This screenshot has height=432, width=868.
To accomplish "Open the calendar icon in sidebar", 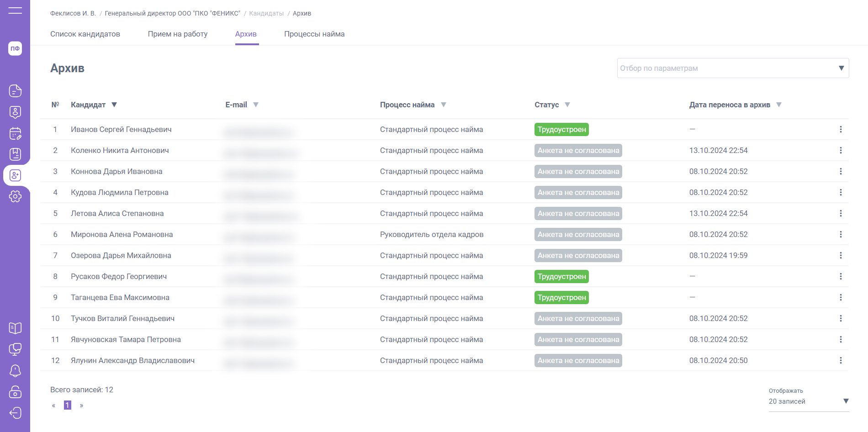I will pos(15,133).
